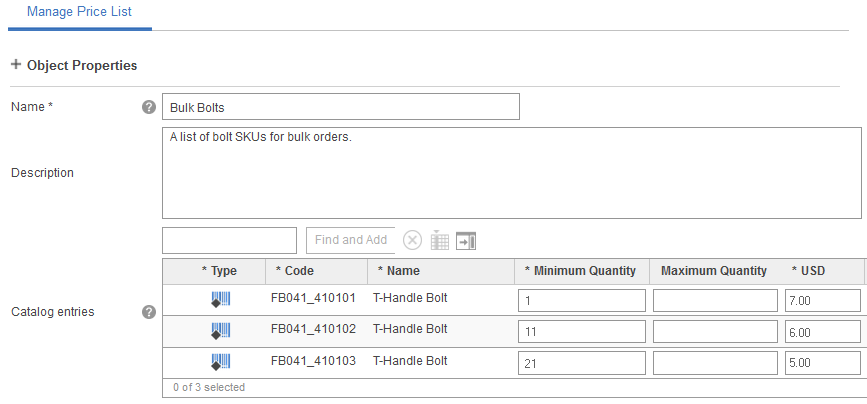Click maximum quantity field for FB041_410103
Image resolution: width=867 pixels, height=404 pixels.
pos(714,363)
